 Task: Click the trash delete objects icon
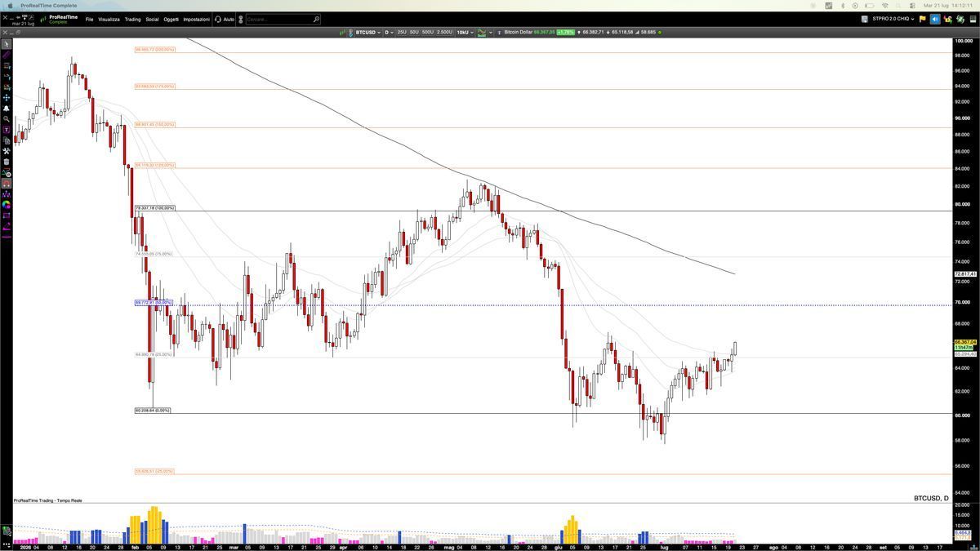tap(7, 162)
